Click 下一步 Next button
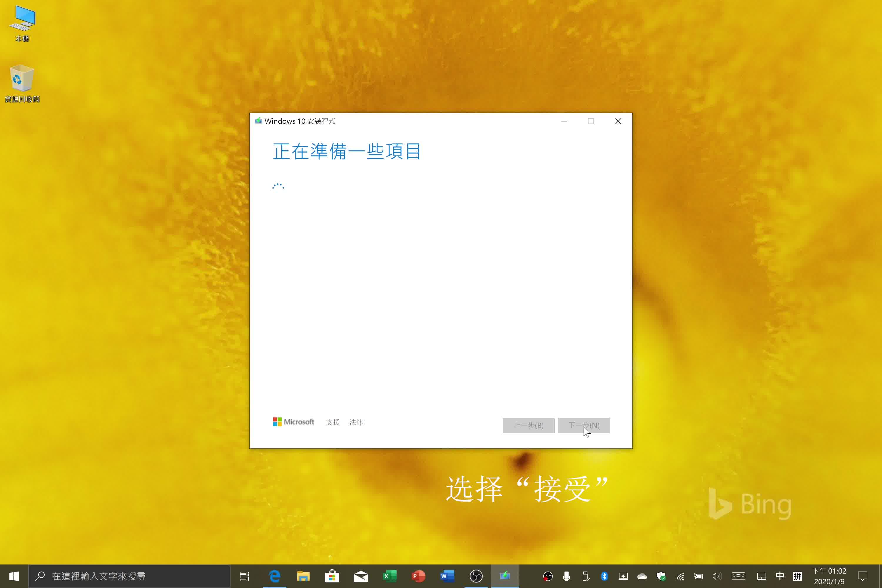 [583, 425]
